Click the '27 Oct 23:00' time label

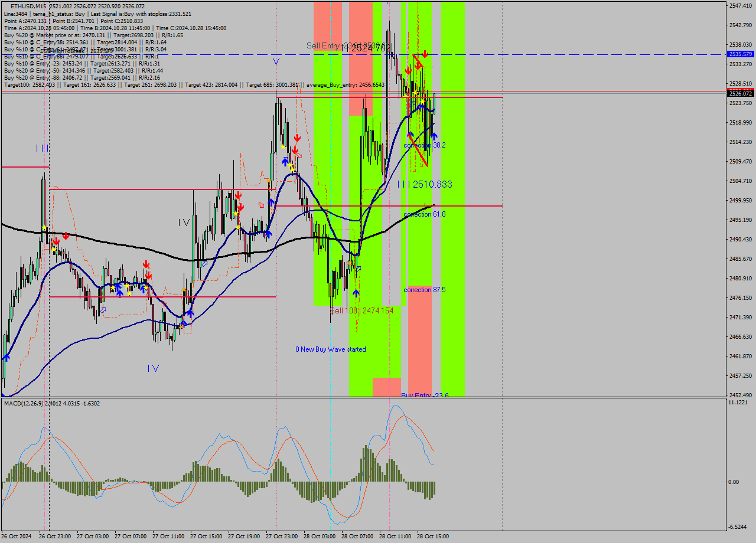coord(282,537)
